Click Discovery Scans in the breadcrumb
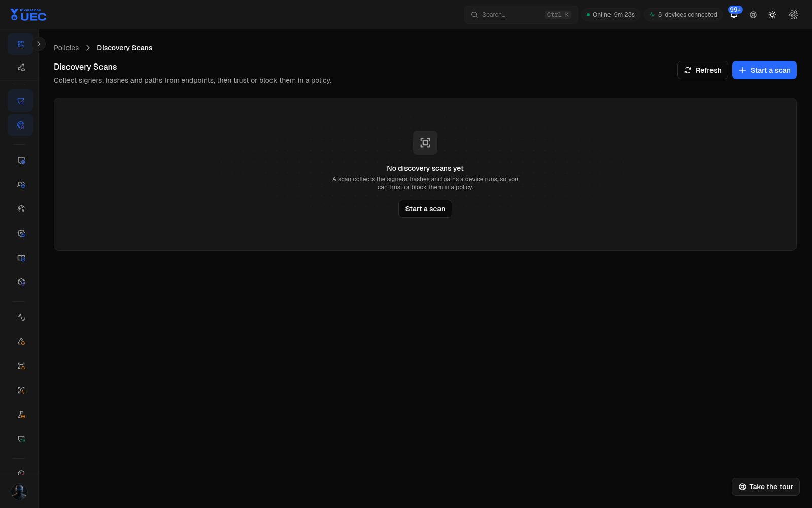Viewport: 812px width, 508px height. pyautogui.click(x=124, y=48)
